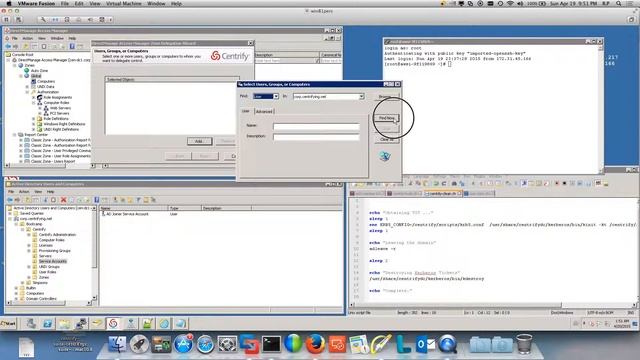The image size is (640, 360).
Task: Open Firefox from the macOS Dock
Action: (x=315, y=344)
